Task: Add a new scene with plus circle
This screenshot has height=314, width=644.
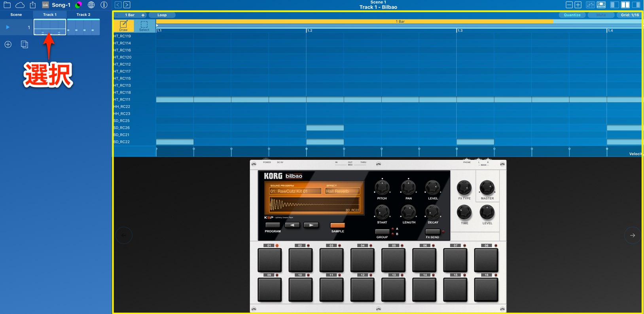Action: (x=8, y=44)
